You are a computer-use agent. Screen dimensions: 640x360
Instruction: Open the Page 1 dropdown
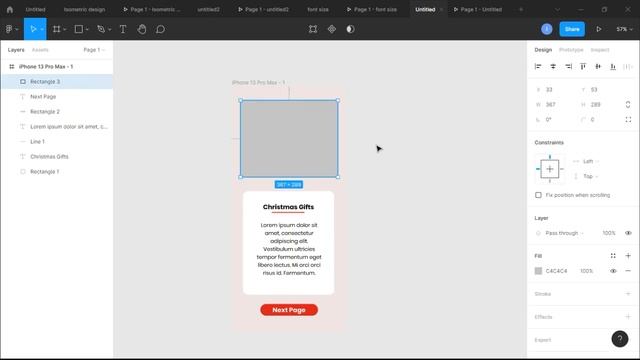[x=94, y=50]
